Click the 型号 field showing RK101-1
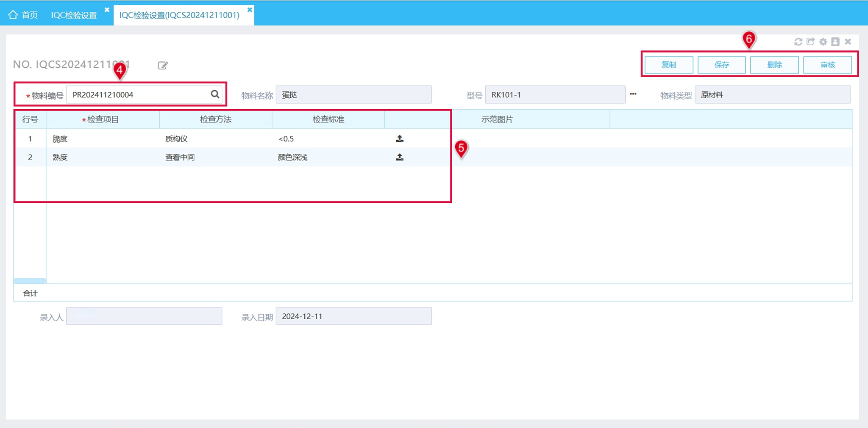868x428 pixels. click(x=555, y=94)
